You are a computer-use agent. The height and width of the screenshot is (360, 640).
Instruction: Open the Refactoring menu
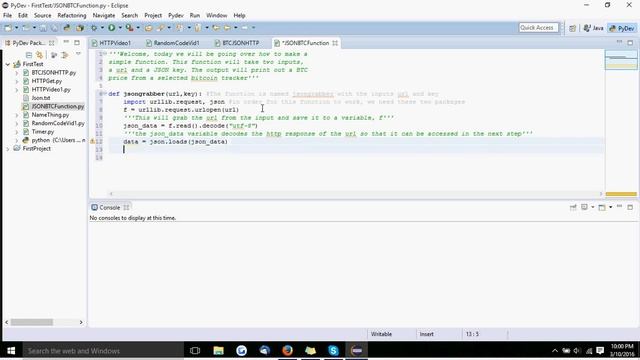pyautogui.click(x=72, y=16)
